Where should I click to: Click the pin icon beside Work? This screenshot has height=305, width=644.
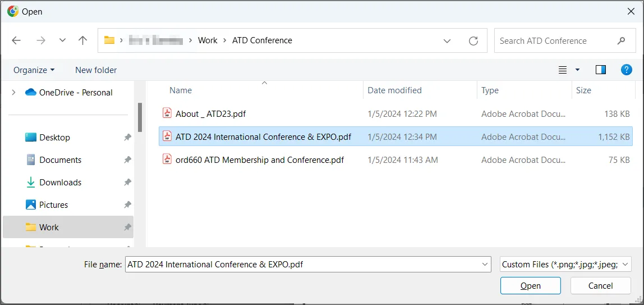coord(127,227)
